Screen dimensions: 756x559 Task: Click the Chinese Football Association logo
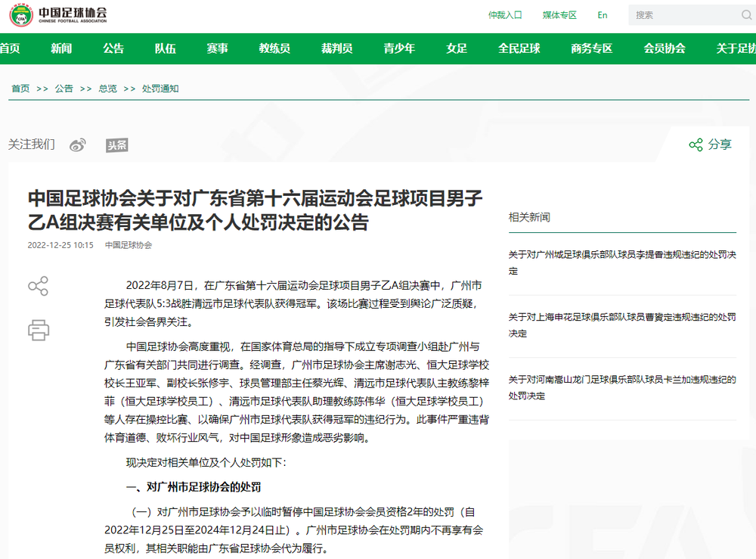[x=58, y=15]
